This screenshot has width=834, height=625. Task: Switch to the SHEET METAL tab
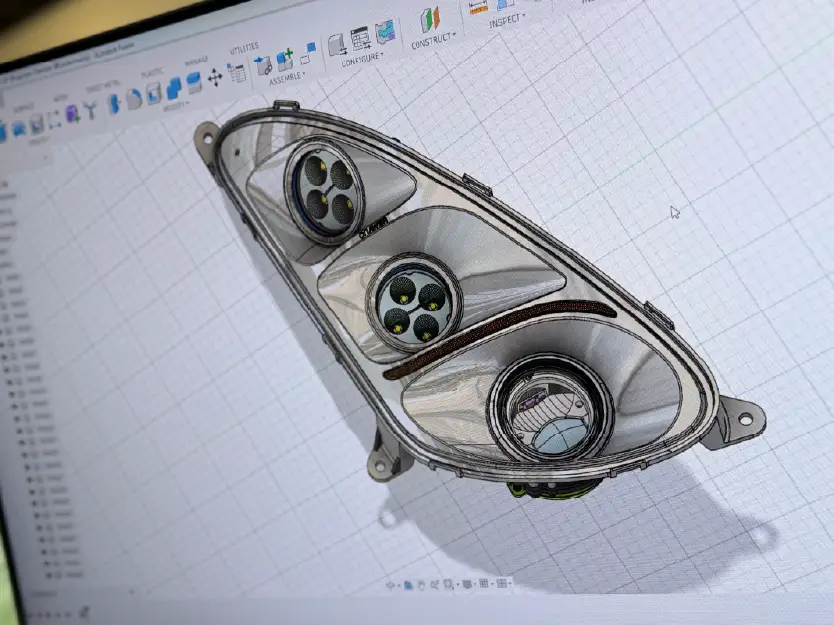(x=103, y=86)
